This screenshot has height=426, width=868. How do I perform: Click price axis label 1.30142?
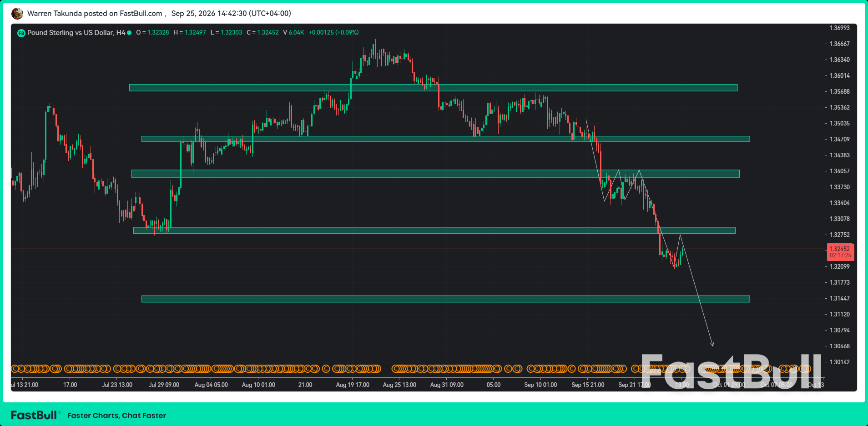(x=840, y=362)
